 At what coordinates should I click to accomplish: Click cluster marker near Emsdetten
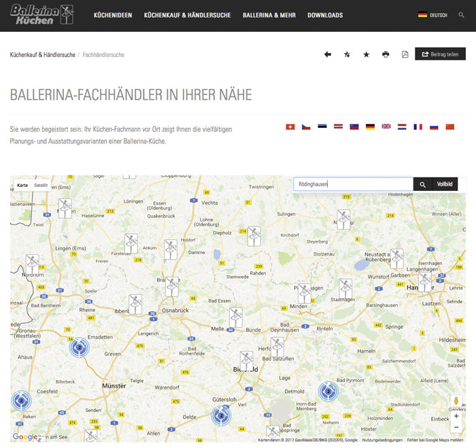click(80, 347)
